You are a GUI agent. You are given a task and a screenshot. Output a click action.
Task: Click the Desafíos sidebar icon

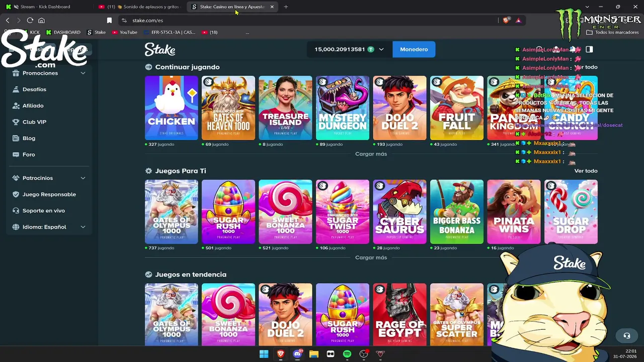coord(16,89)
